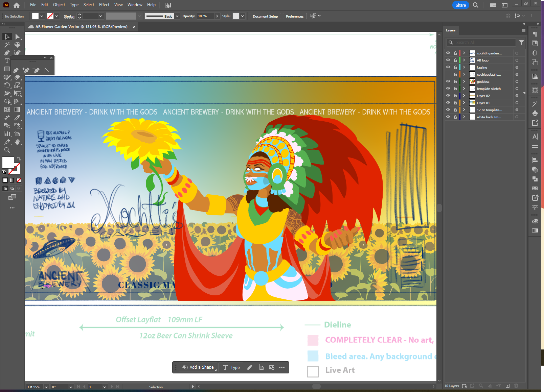This screenshot has width=544, height=392.
Task: Open the filter layers funnel icon
Action: (x=521, y=43)
